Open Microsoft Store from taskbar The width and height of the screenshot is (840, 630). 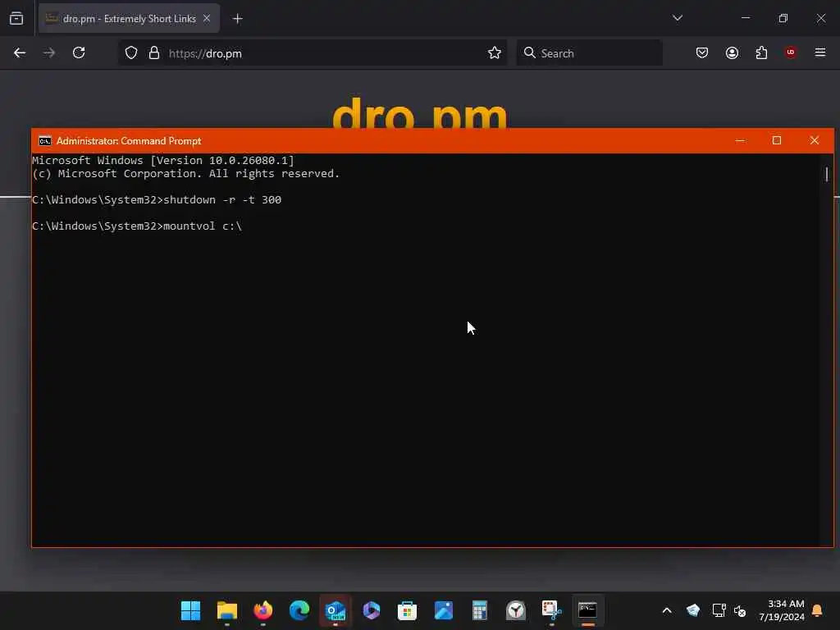pyautogui.click(x=407, y=610)
